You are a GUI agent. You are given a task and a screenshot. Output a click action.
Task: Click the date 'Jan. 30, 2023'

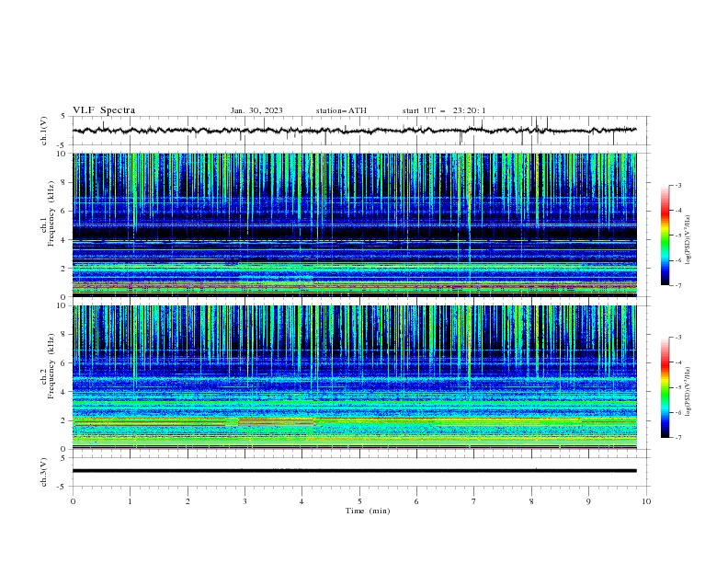pos(256,110)
